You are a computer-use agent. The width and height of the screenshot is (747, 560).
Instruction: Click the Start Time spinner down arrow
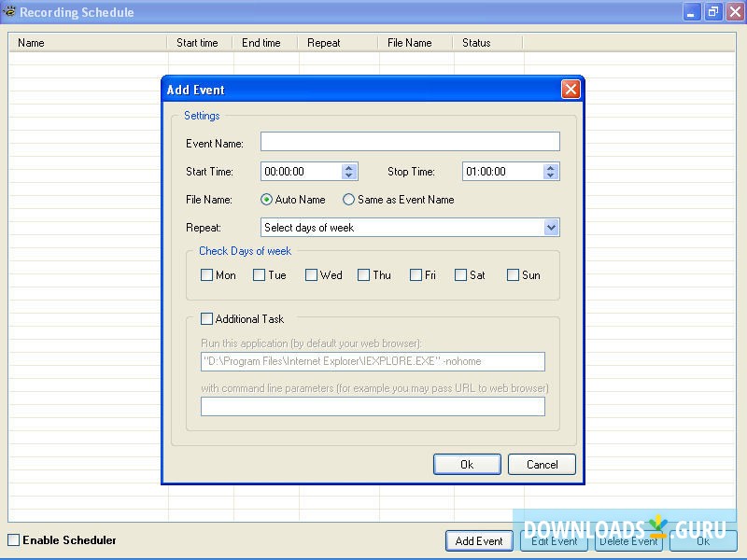click(347, 175)
